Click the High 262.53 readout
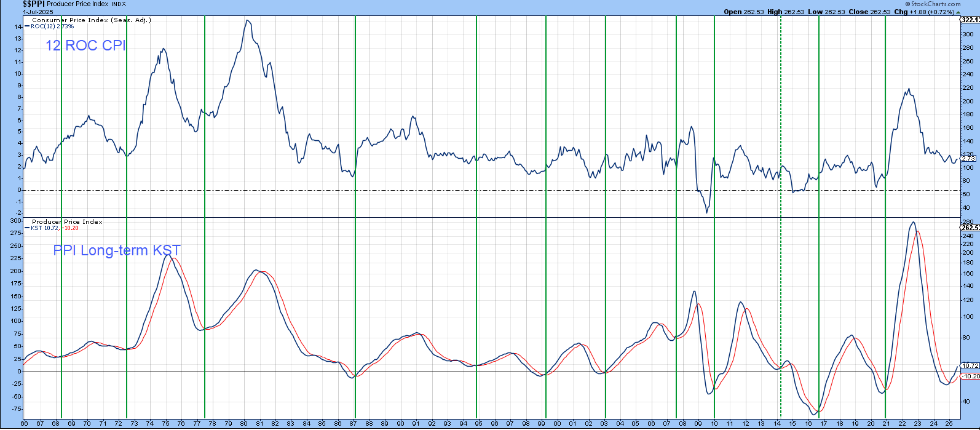The height and width of the screenshot is (430, 980). [785, 12]
